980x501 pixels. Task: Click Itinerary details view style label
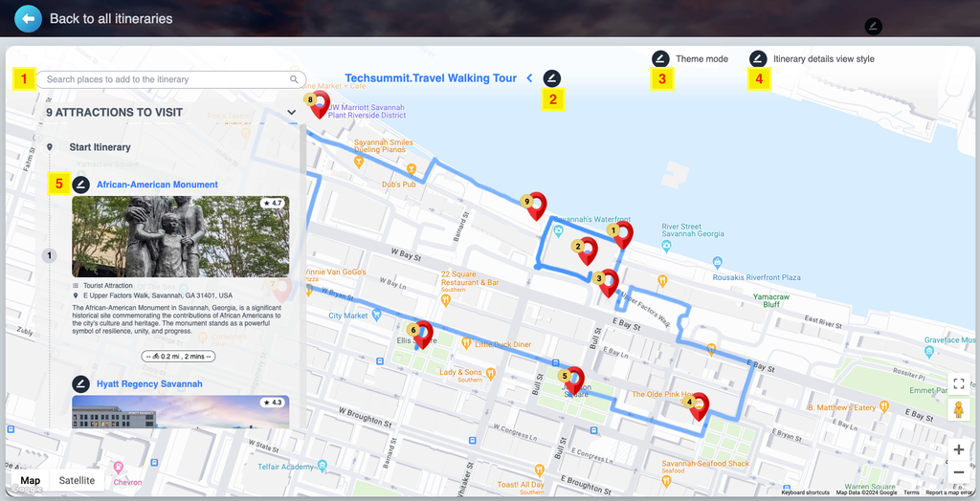click(824, 58)
